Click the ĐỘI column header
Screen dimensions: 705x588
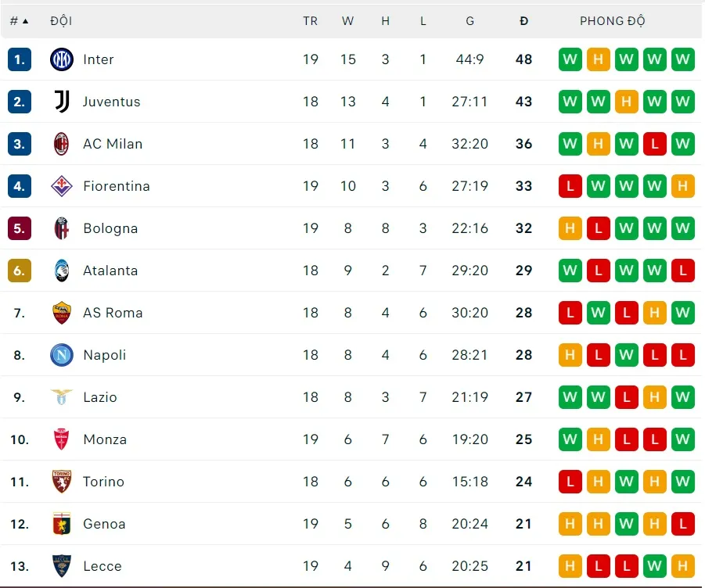point(61,21)
